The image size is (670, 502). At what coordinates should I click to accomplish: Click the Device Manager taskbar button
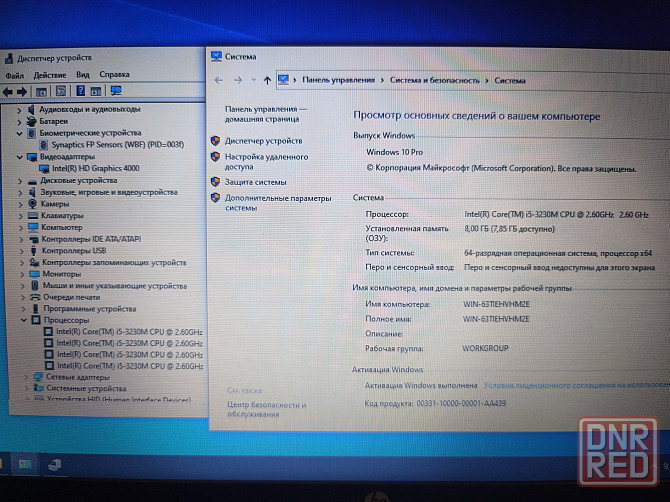click(54, 465)
